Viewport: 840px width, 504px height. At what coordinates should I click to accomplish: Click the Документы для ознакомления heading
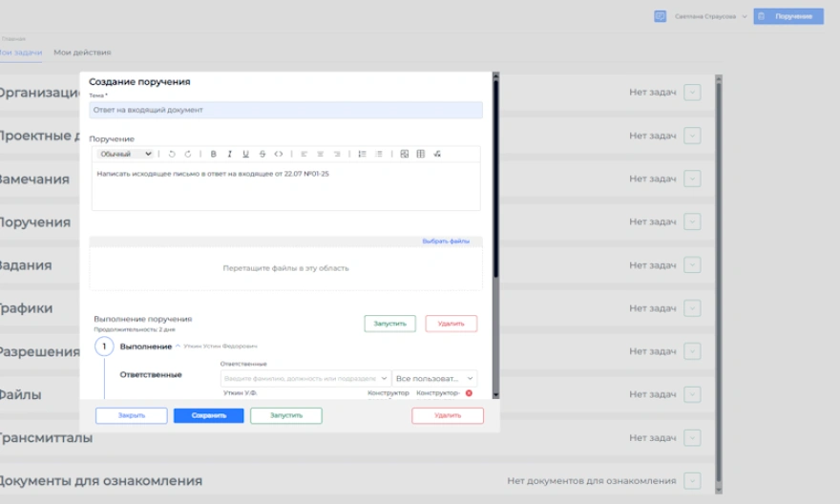[x=101, y=481]
